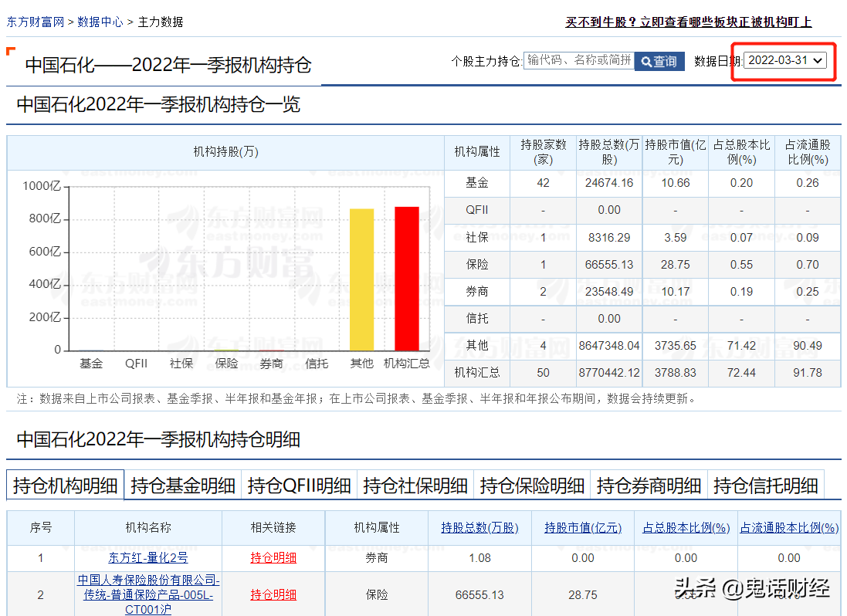The image size is (847, 616).
Task: Click the 主力数据 breadcrumb text
Action: pyautogui.click(x=161, y=22)
